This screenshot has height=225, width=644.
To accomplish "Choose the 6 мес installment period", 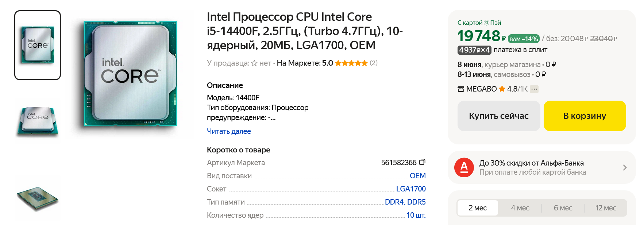I will click(563, 208).
